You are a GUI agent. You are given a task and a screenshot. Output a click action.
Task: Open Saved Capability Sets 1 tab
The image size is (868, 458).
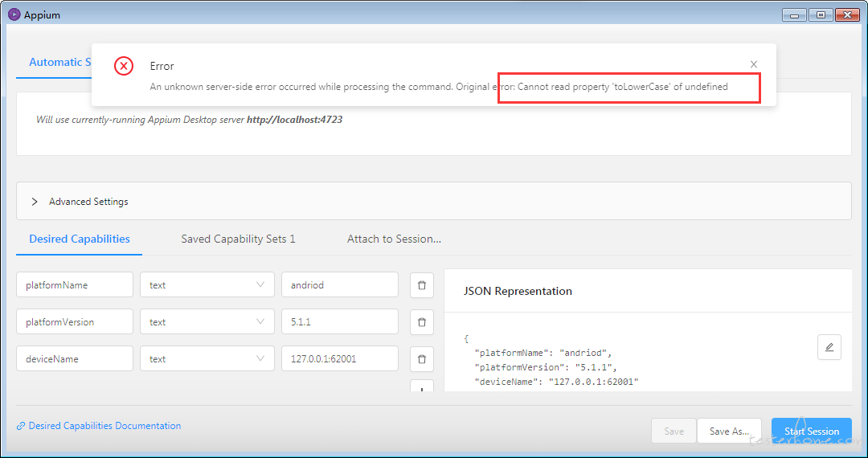[x=238, y=239]
